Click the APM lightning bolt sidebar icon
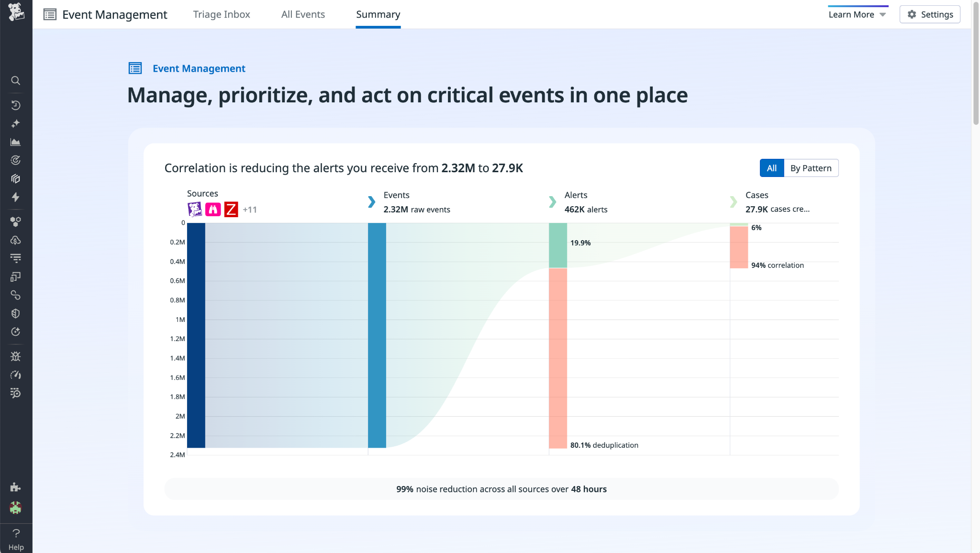Image resolution: width=980 pixels, height=553 pixels. click(16, 198)
